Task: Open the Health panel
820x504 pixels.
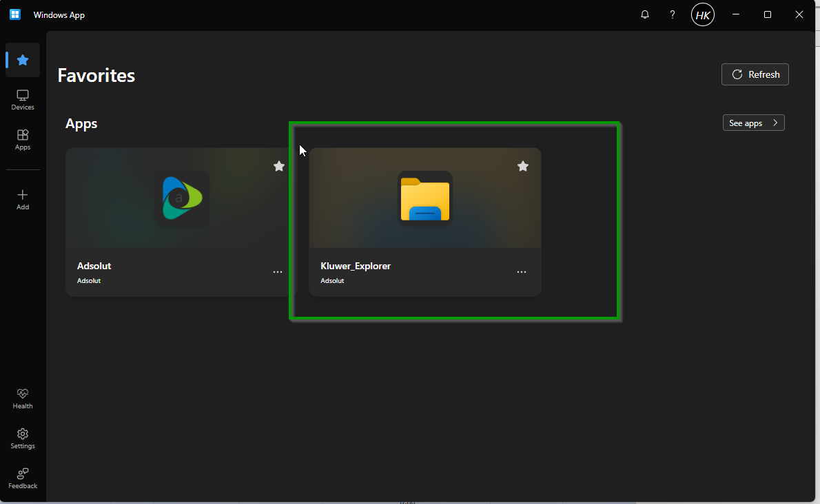Action: coord(23,398)
